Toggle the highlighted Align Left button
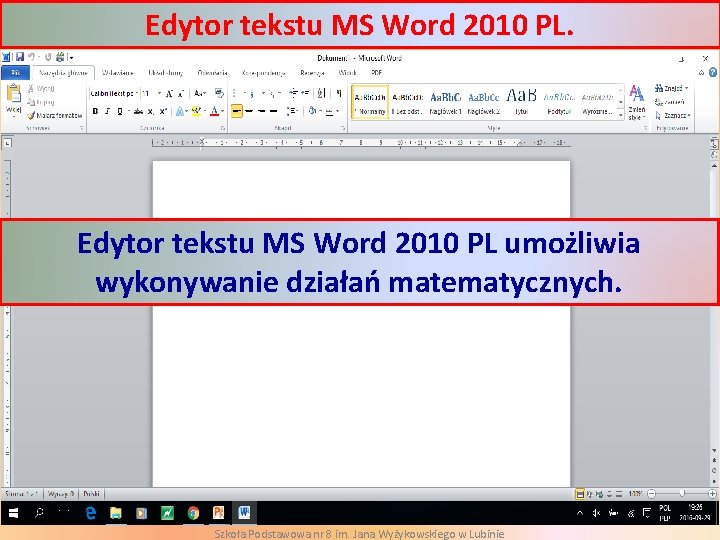Viewport: 720px width, 540px height. pos(236,111)
